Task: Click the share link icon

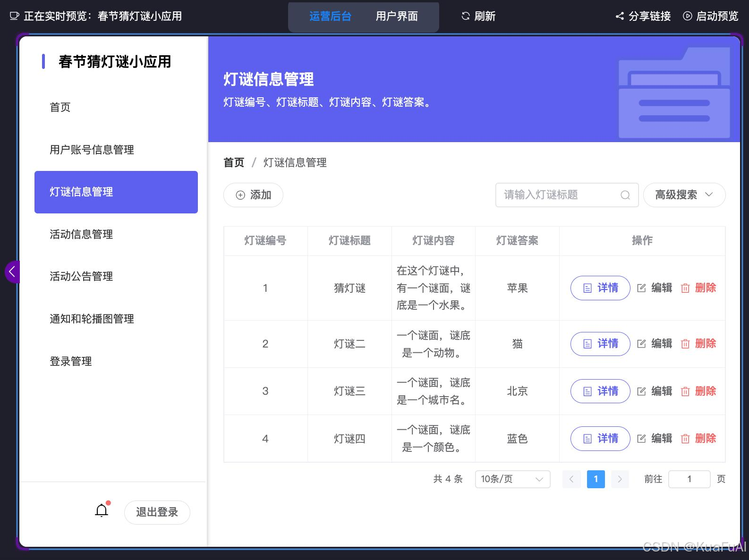Action: [620, 16]
